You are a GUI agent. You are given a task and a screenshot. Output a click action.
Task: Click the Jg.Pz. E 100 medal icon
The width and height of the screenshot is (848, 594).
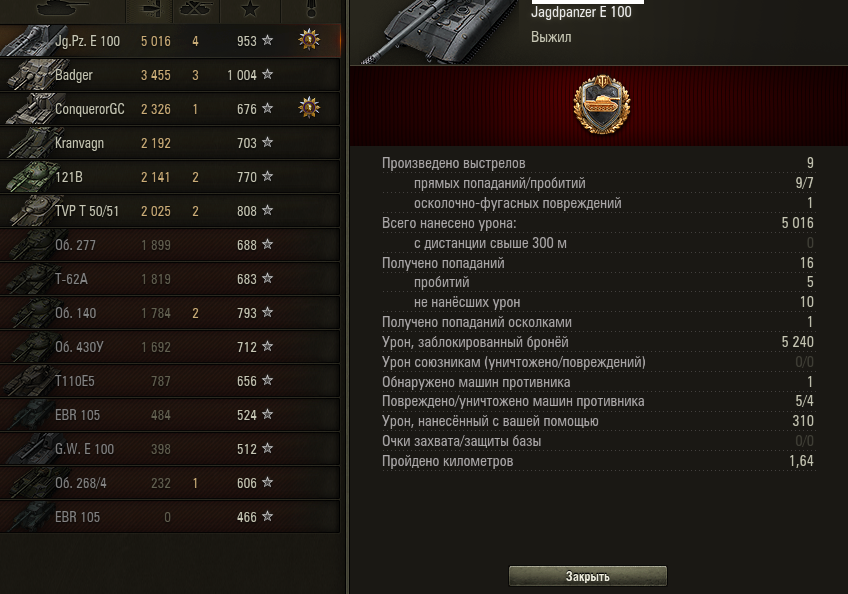tap(309, 39)
